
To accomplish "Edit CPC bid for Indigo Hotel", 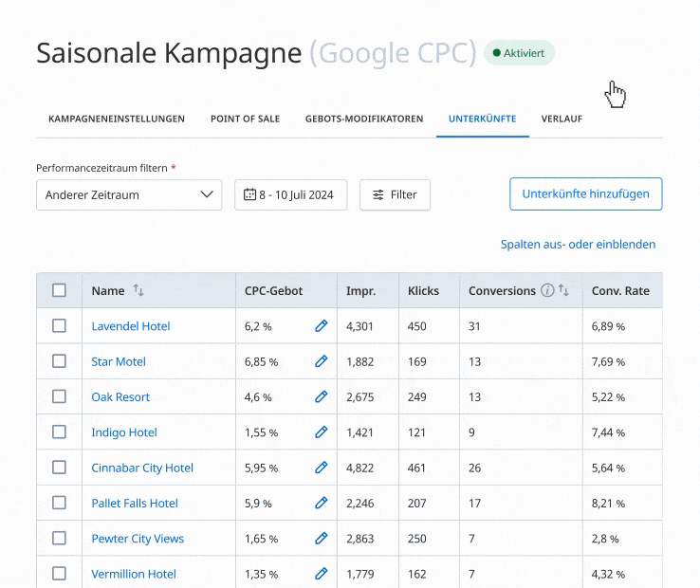I will click(x=321, y=432).
